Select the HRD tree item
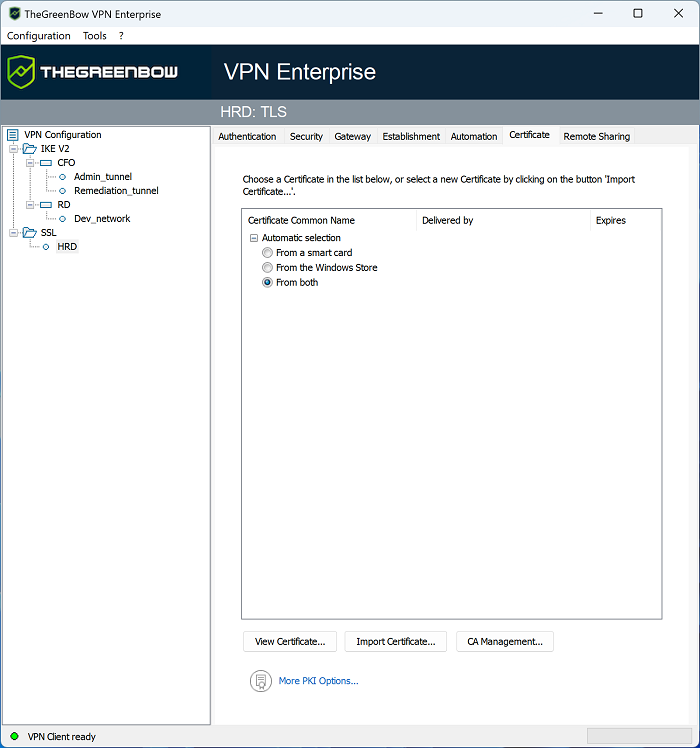Screen dimensions: 700x748 pyautogui.click(x=67, y=247)
